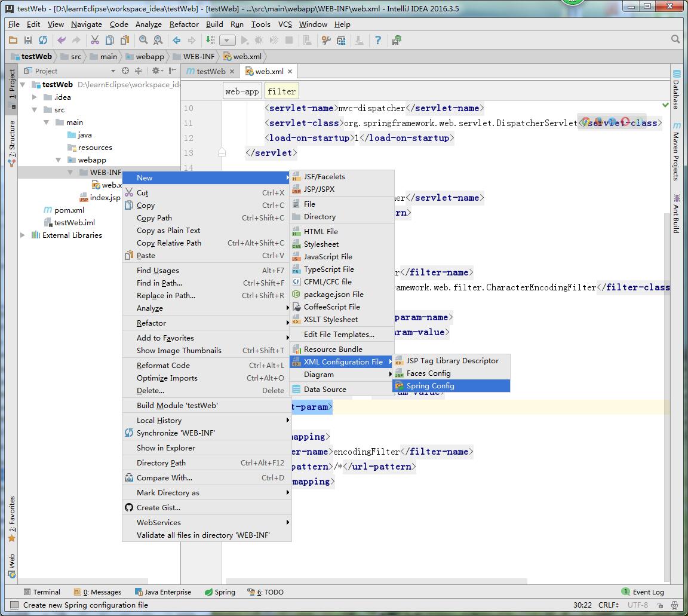Select HTML File in New submenu
Image resolution: width=688 pixels, height=616 pixels.
342,231
